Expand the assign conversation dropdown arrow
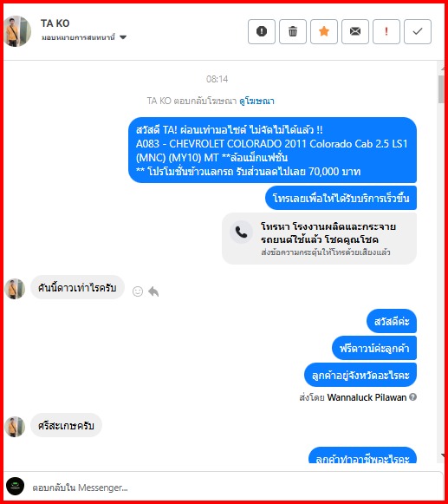Image resolution: width=448 pixels, height=504 pixels. 123,37
